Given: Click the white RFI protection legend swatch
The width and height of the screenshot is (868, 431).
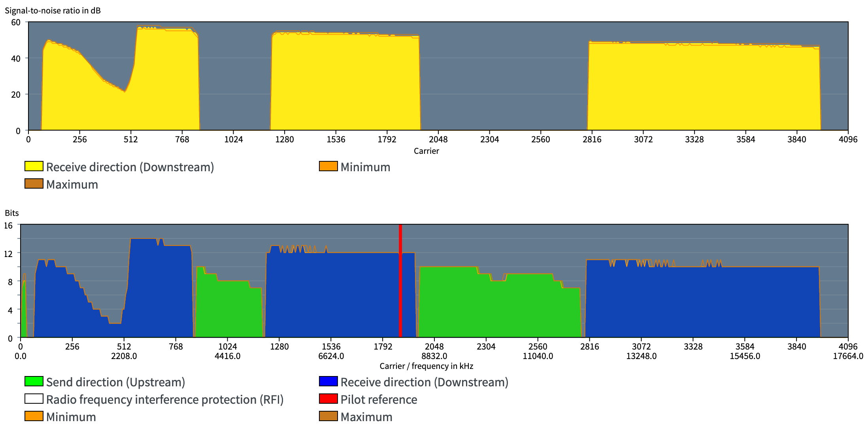Looking at the screenshot, I should 34,399.
